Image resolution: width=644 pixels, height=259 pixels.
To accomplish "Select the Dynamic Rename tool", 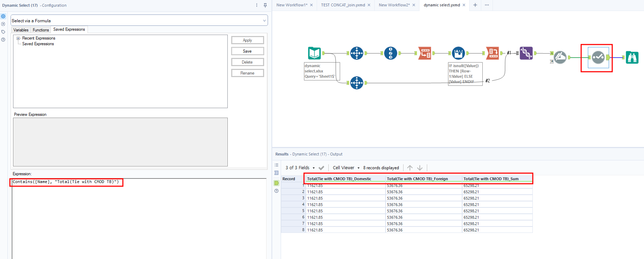I will 560,57.
